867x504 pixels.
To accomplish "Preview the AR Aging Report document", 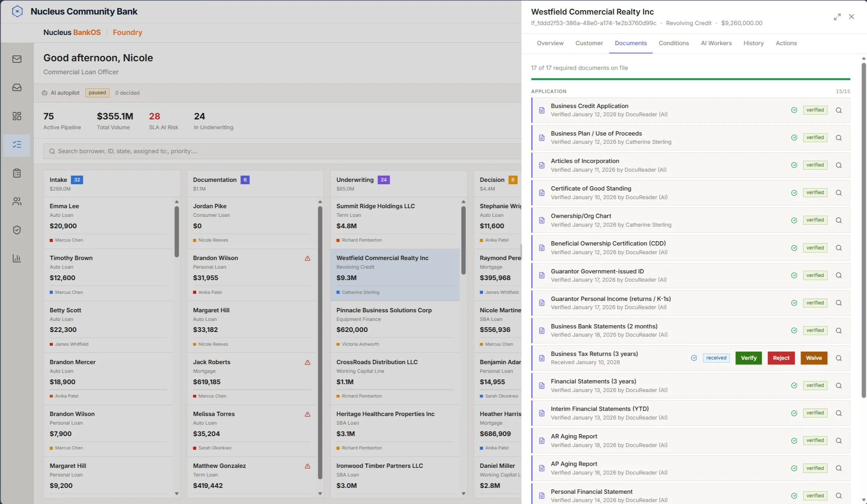I will click(839, 441).
